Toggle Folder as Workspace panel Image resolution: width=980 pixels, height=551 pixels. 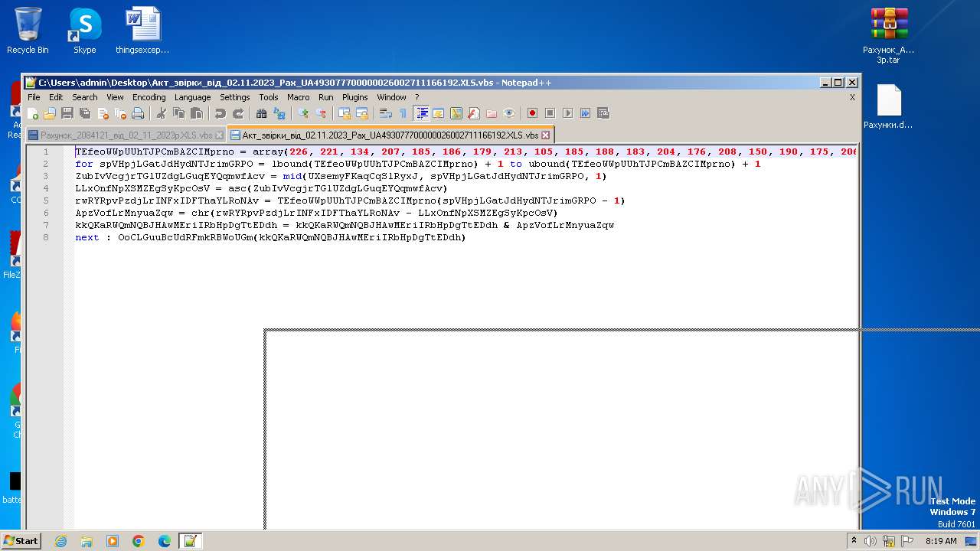(492, 113)
